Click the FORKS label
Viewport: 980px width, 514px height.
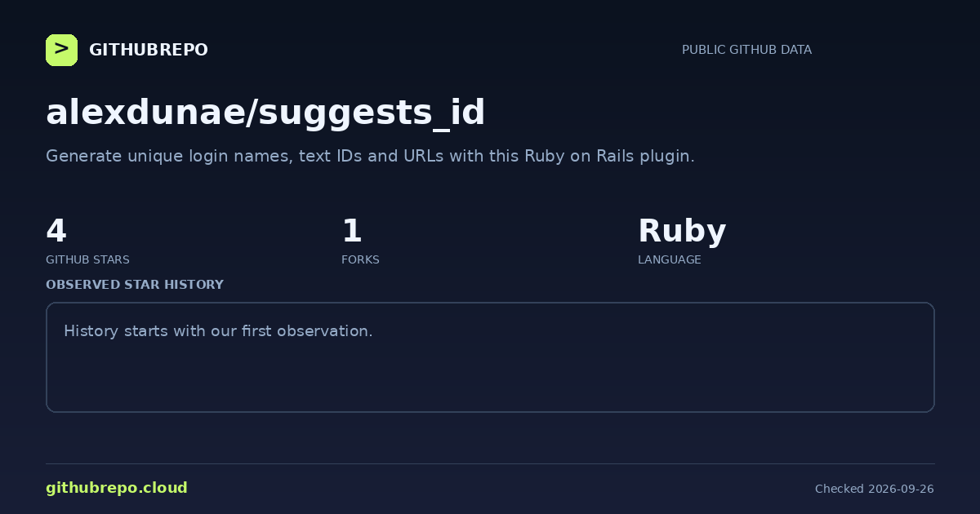pyautogui.click(x=360, y=259)
